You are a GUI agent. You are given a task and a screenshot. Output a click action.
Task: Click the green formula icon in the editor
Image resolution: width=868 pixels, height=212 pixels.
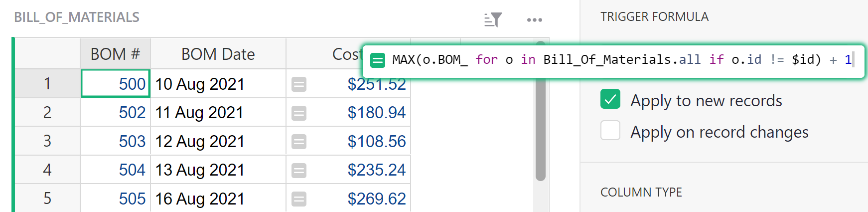(x=378, y=60)
